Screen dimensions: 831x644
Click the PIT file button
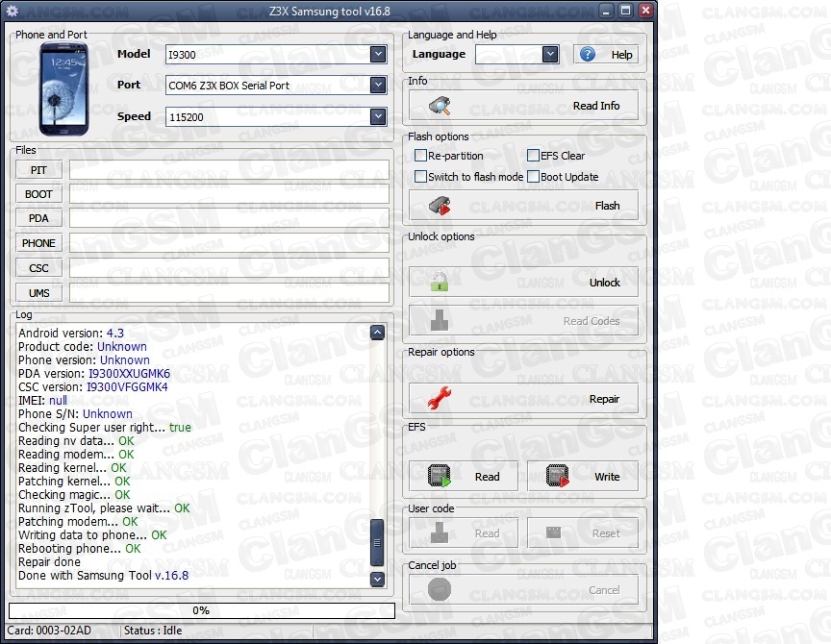(38, 170)
